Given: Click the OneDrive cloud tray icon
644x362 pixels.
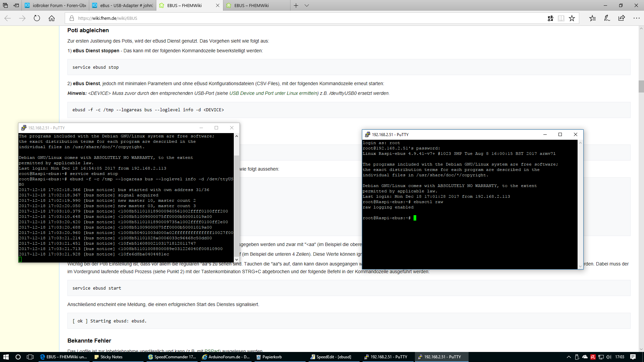Looking at the screenshot, I should pos(585,357).
